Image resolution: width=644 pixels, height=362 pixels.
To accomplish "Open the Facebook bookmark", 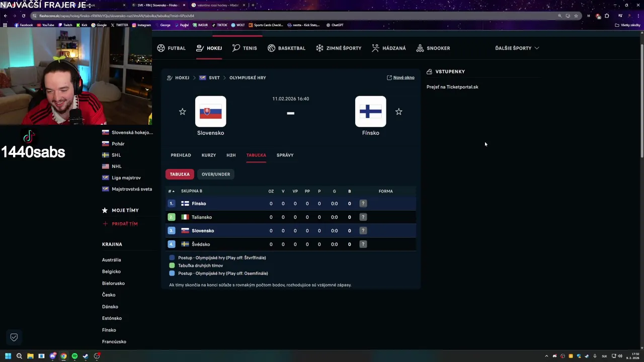I will 24,25.
